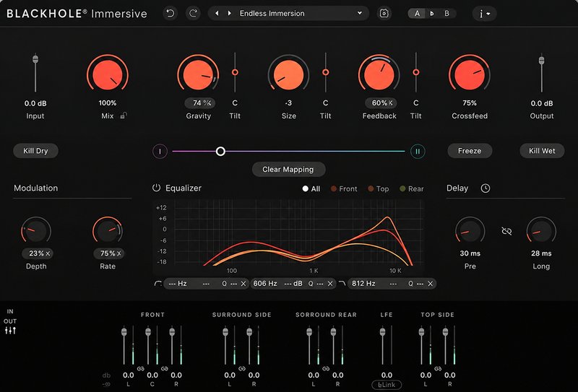Screen dimensions: 578x392
Task: Toggle the Delay tempo sync clock icon
Action: (486, 188)
